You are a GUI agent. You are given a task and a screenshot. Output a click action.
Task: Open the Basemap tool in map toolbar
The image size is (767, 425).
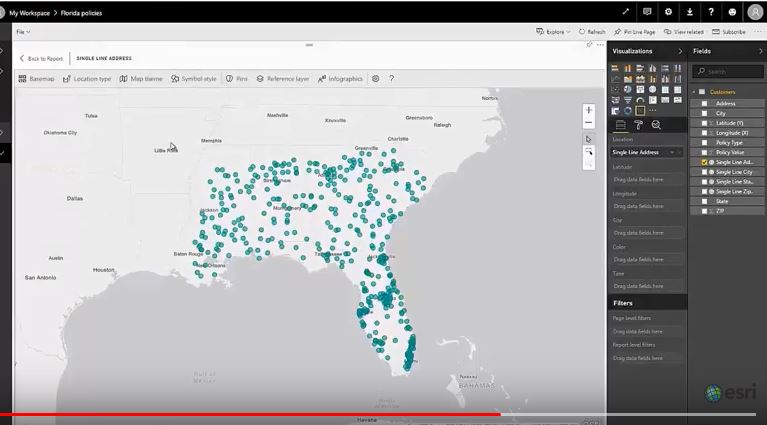coord(36,79)
